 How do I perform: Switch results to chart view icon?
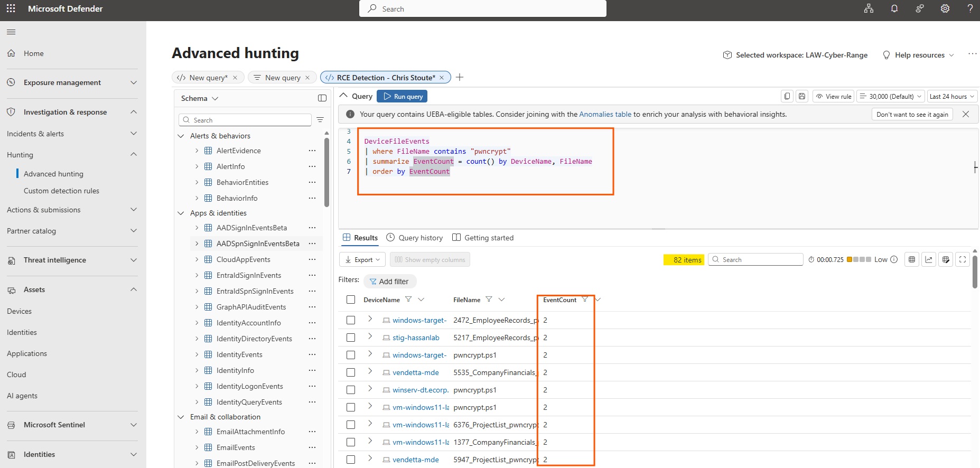tap(929, 259)
